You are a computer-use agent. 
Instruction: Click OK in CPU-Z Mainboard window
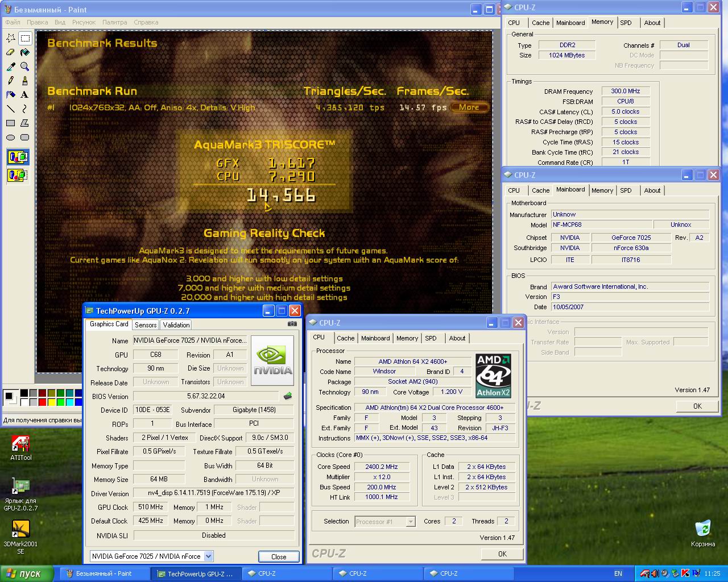click(x=697, y=406)
